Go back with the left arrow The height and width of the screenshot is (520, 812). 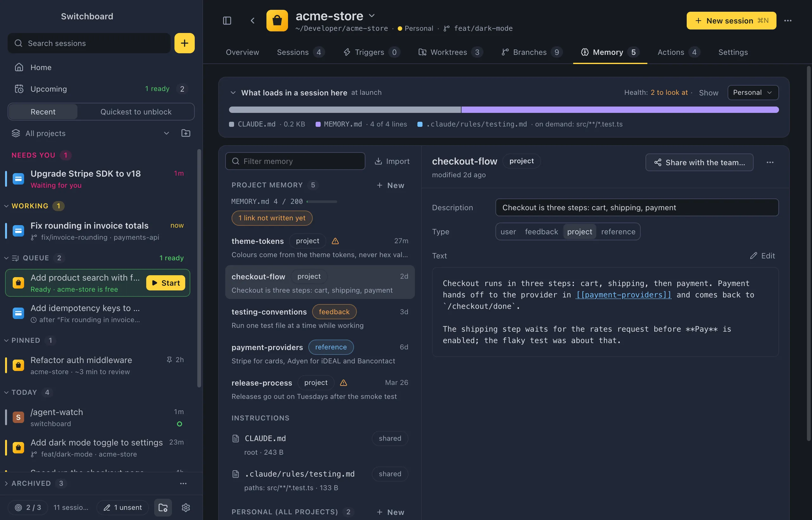[x=252, y=21]
